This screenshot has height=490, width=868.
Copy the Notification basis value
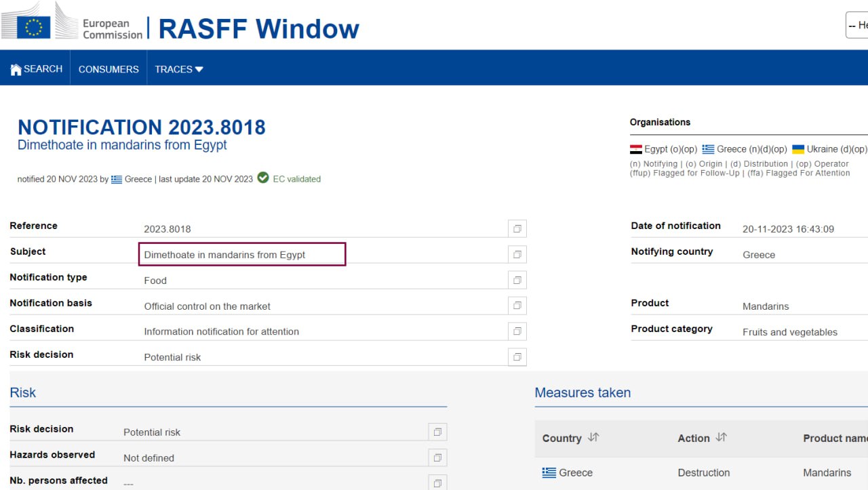(x=517, y=306)
